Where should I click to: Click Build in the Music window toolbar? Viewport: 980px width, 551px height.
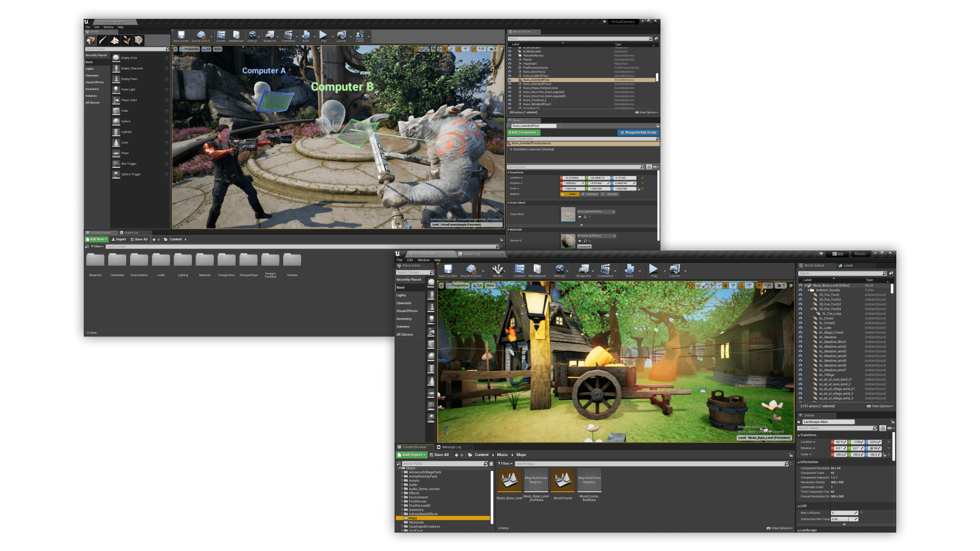(x=629, y=270)
